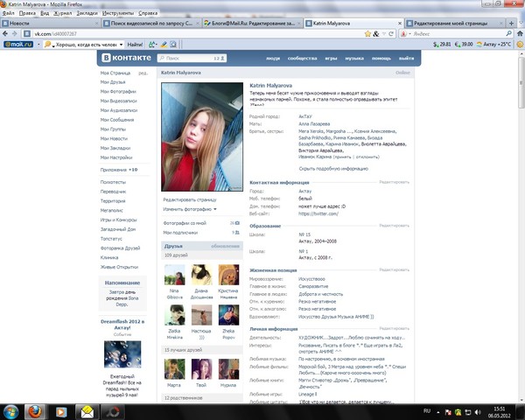Open the Инструменты menu

click(118, 13)
